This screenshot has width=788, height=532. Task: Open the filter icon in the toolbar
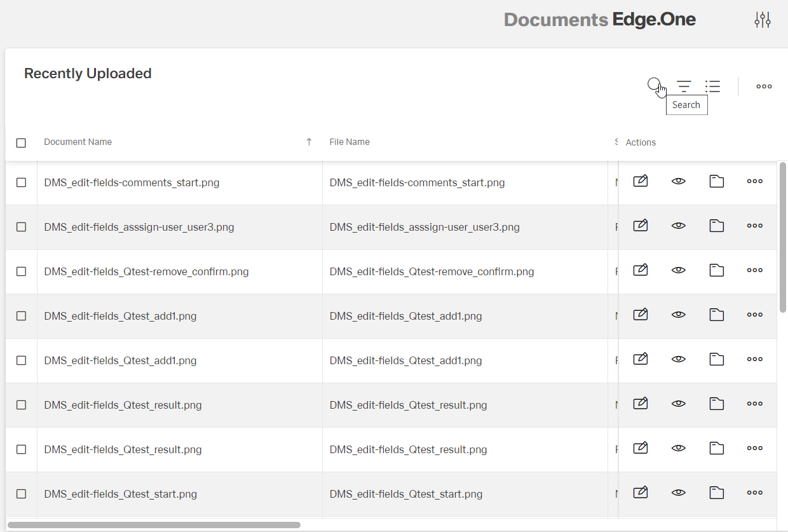pos(684,86)
